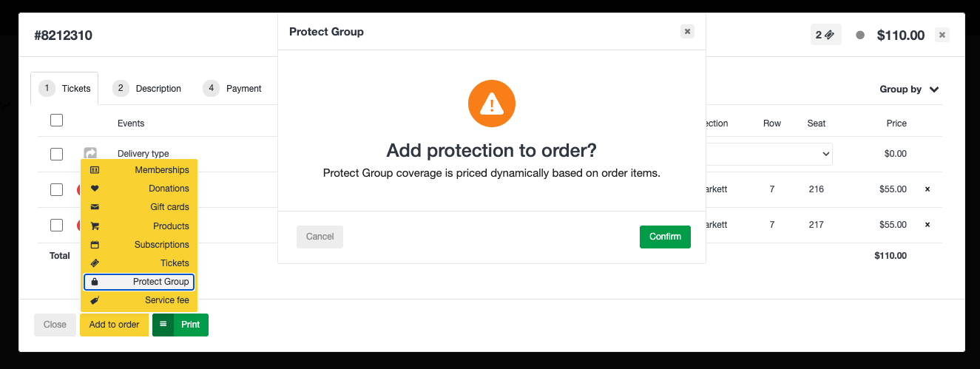The width and height of the screenshot is (980, 369).
Task: Click the Gift cards envelope icon
Action: click(x=95, y=207)
